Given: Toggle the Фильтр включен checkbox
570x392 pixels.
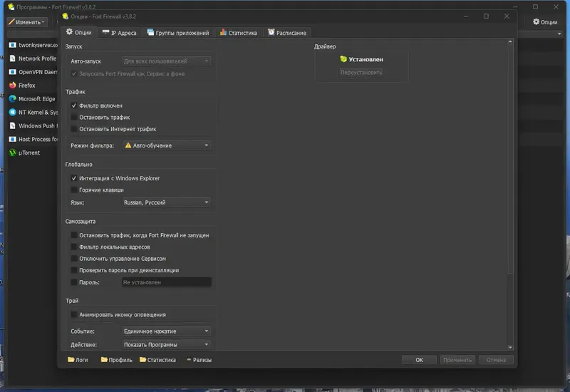Looking at the screenshot, I should (74, 105).
